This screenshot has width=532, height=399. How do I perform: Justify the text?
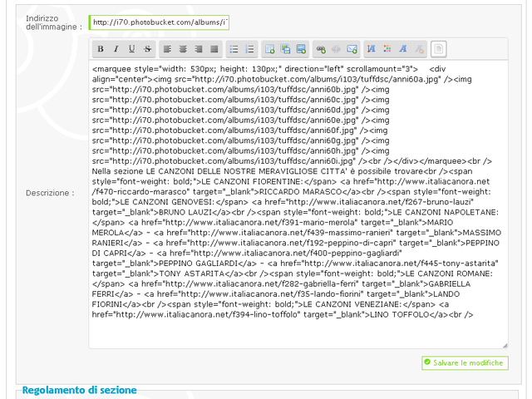coord(214,49)
